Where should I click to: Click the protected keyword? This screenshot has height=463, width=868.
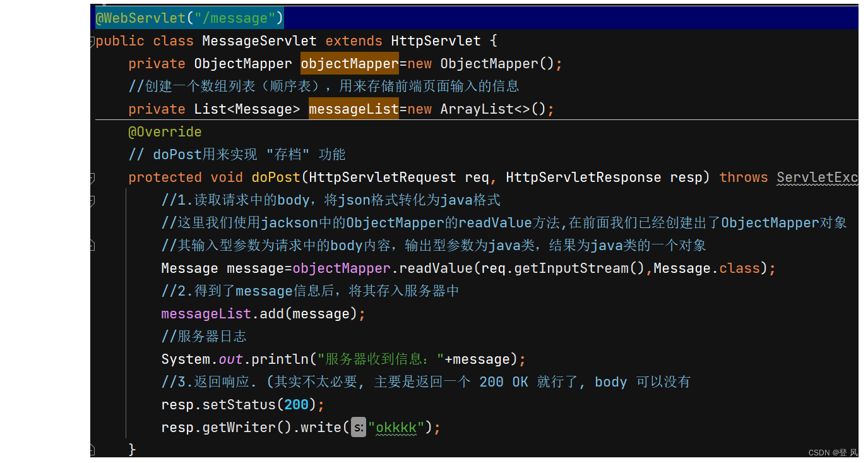[165, 177]
